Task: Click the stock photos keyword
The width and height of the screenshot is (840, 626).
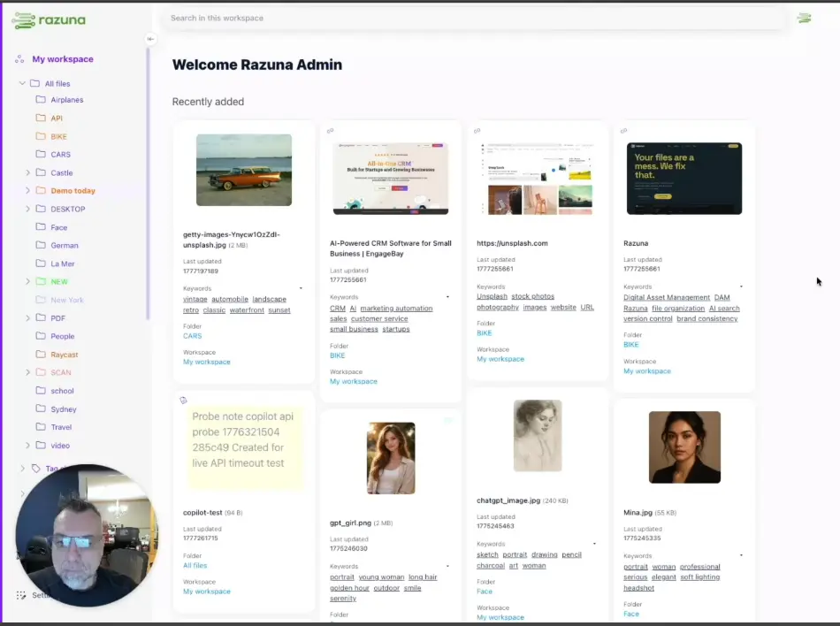Action: (x=533, y=296)
